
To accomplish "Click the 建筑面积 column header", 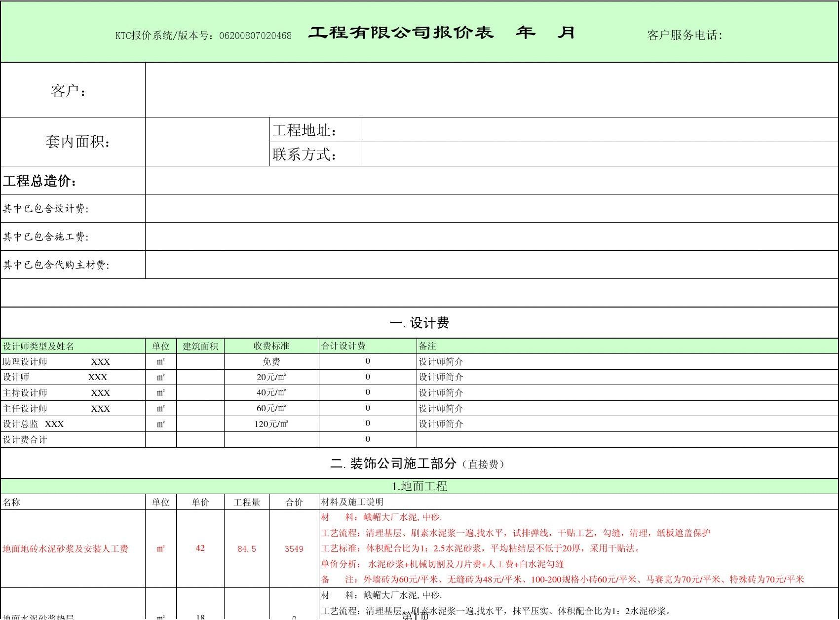I will click(200, 346).
